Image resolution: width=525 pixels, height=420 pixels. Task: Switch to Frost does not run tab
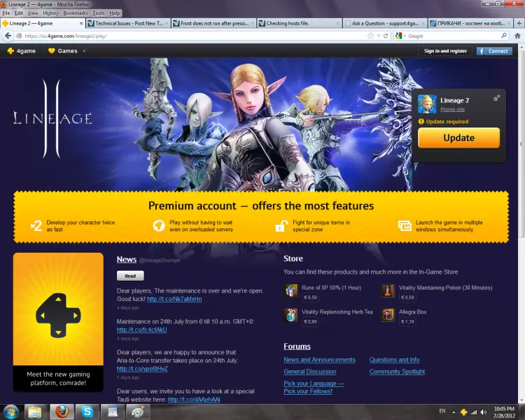point(214,23)
